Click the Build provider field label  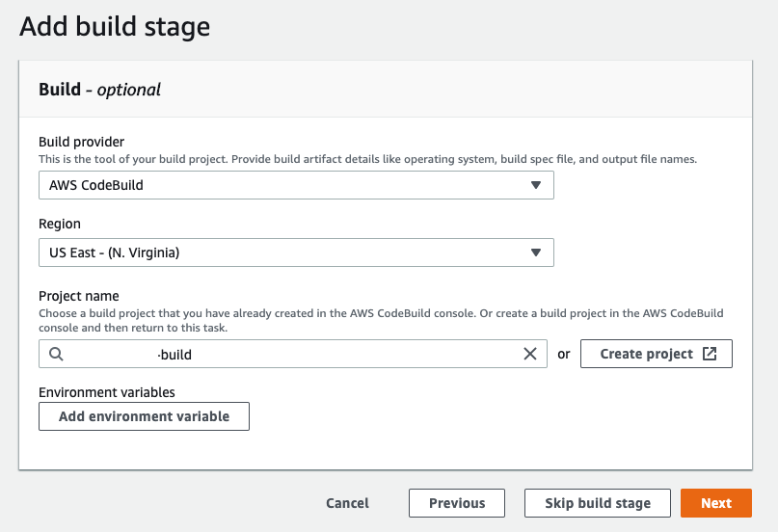point(81,141)
